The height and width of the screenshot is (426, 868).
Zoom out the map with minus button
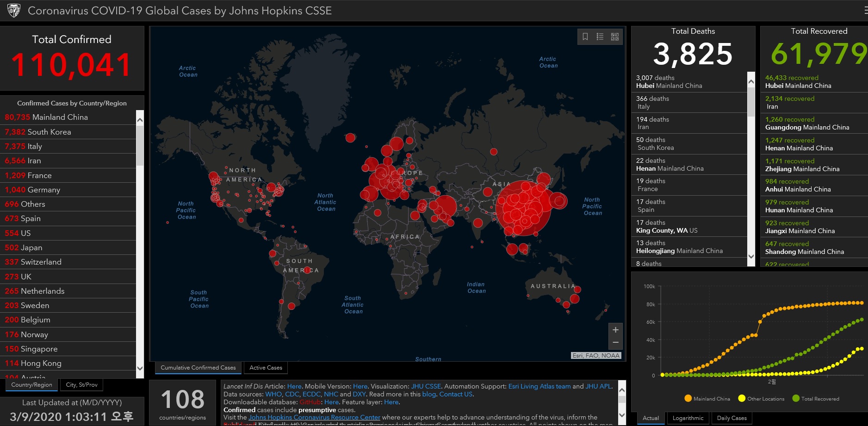tap(615, 343)
